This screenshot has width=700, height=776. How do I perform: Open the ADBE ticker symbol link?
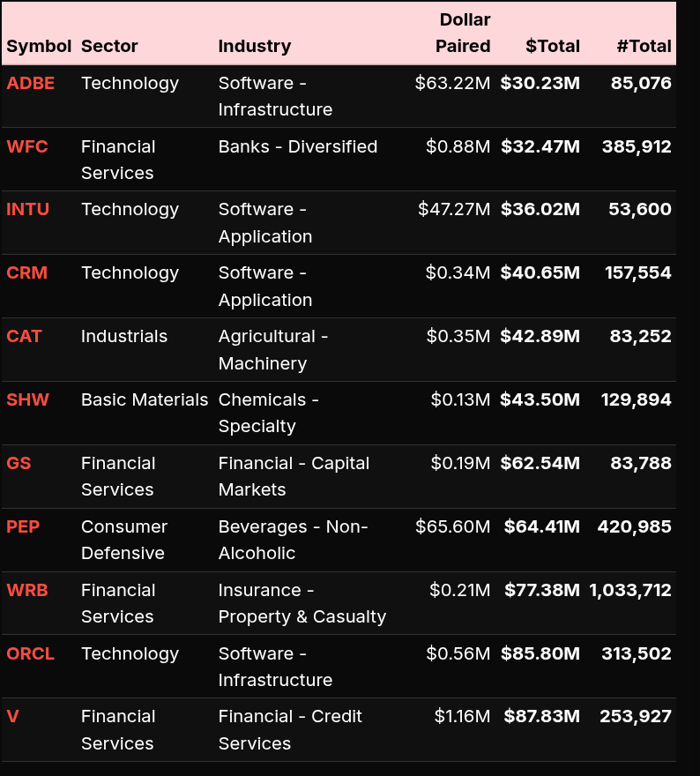[x=31, y=84]
